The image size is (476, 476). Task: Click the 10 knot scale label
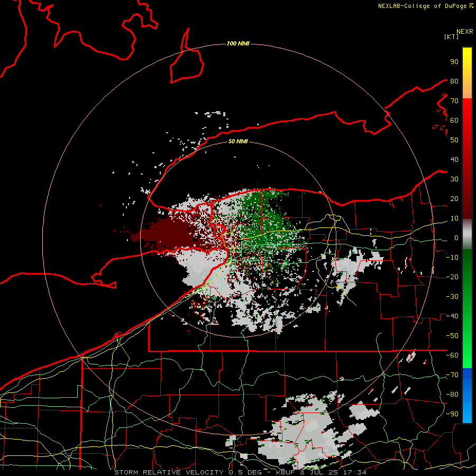coord(454,218)
